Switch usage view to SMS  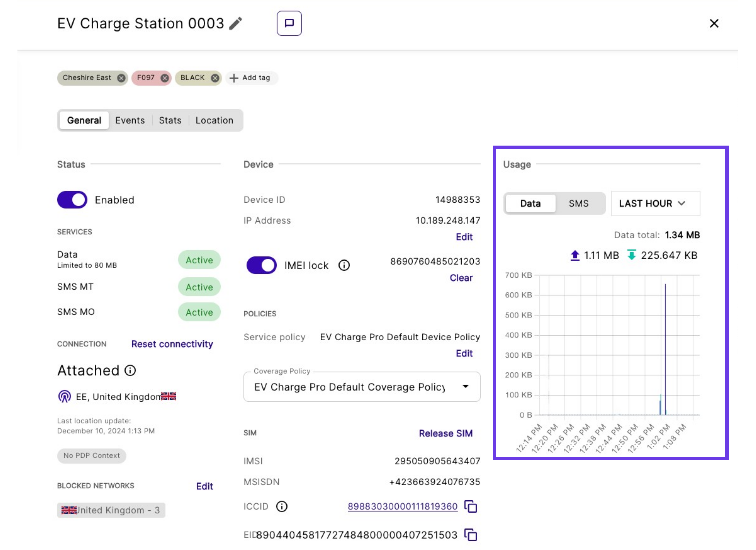578,203
